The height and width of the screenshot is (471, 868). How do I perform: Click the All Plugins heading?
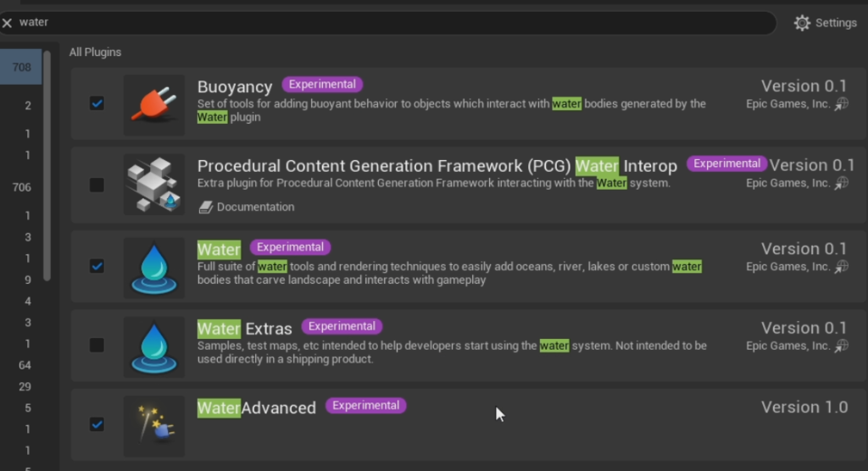click(x=95, y=52)
